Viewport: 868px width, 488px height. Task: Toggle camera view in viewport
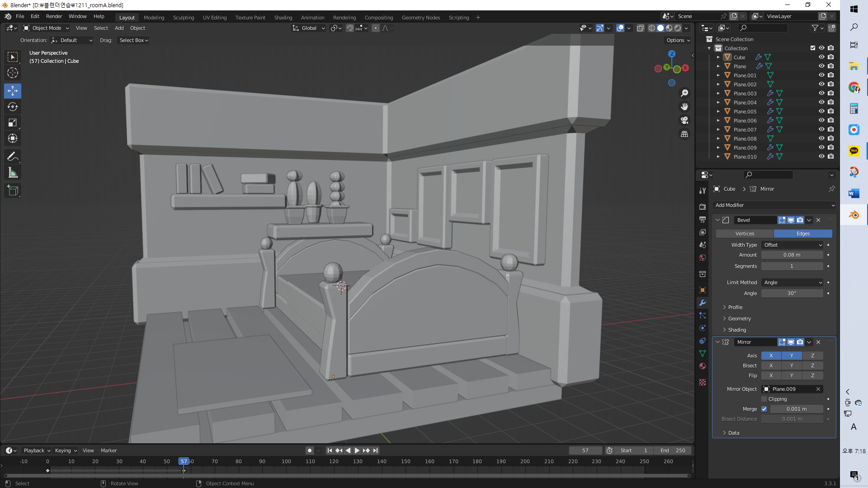684,120
